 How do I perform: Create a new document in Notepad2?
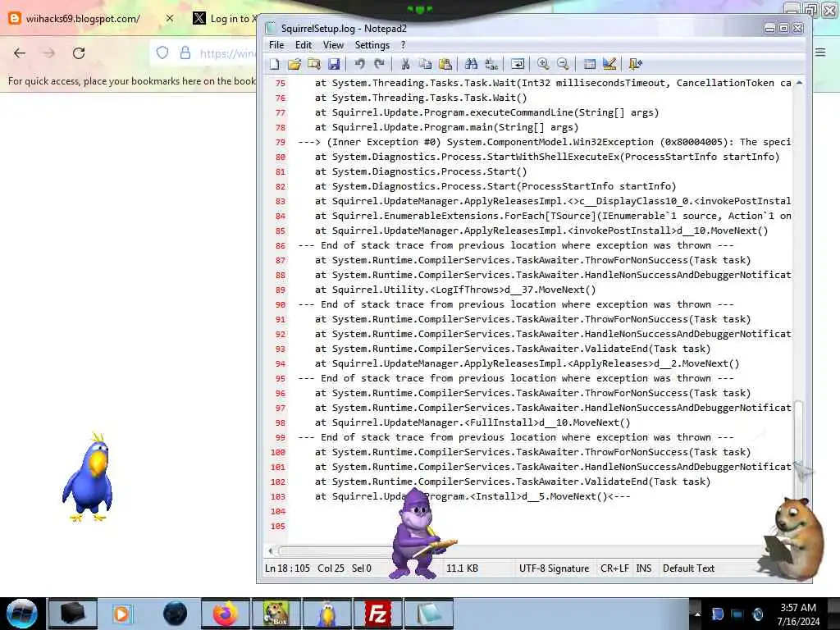(x=274, y=64)
